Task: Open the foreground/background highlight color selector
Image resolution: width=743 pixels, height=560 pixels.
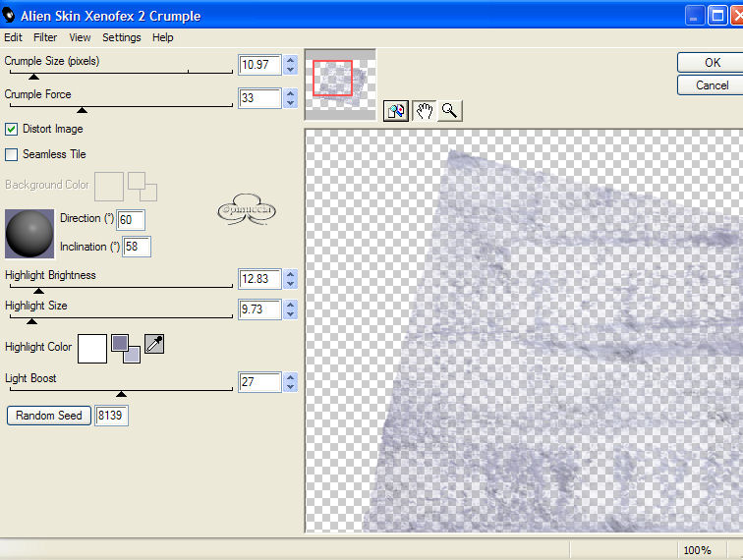Action: [x=126, y=349]
